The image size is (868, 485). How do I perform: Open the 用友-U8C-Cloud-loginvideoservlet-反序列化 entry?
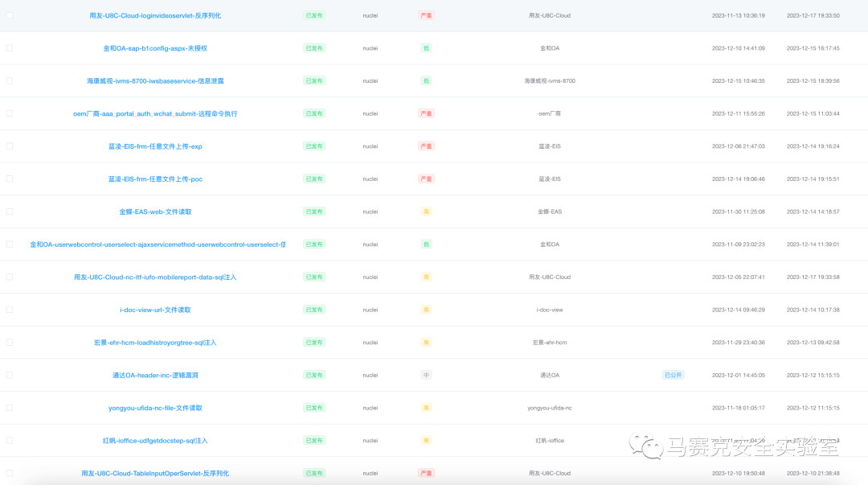click(155, 15)
